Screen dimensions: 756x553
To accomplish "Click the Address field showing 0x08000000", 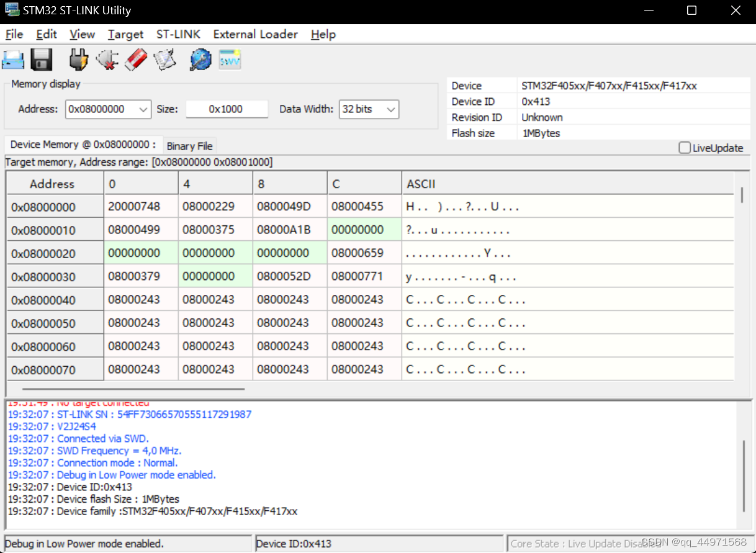I will pos(101,109).
